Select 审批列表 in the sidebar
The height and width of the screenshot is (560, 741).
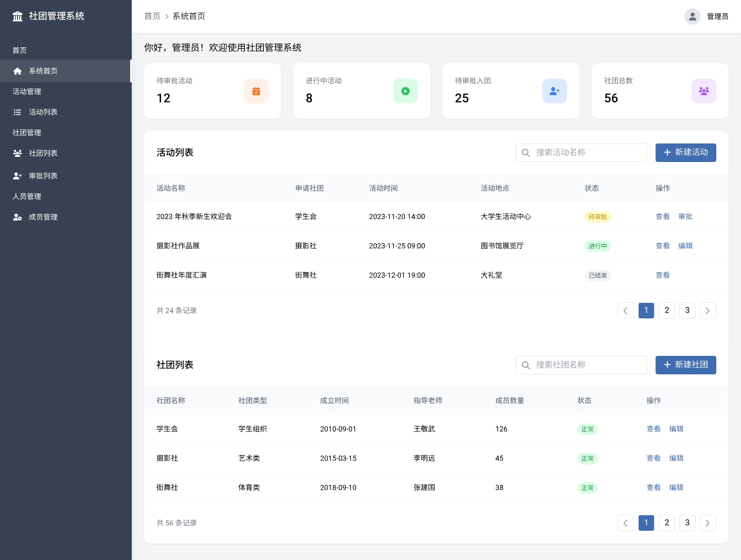click(43, 176)
